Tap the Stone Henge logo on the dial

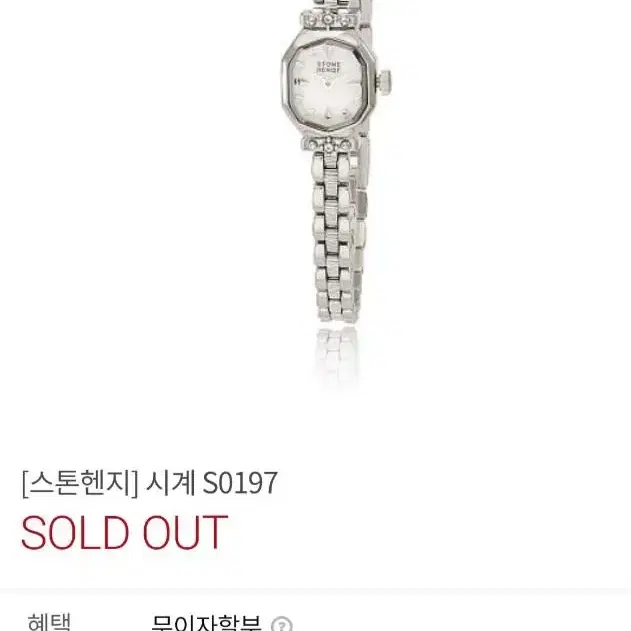coord(329,67)
